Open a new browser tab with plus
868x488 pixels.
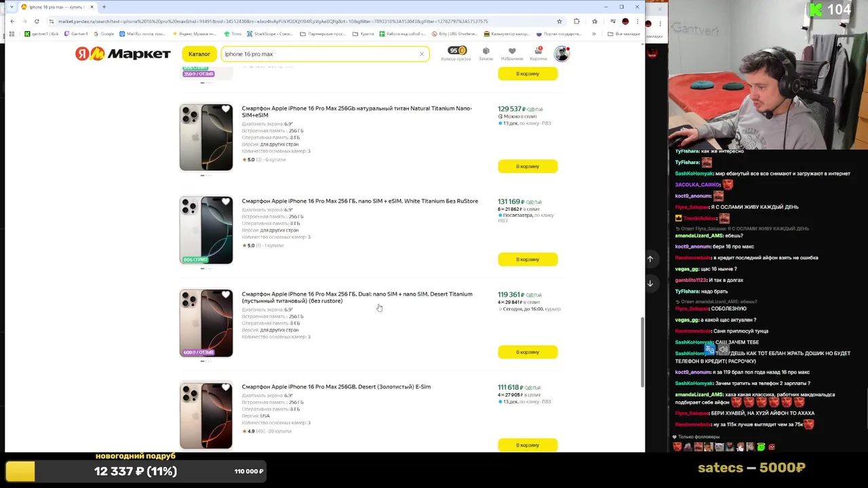coord(104,7)
